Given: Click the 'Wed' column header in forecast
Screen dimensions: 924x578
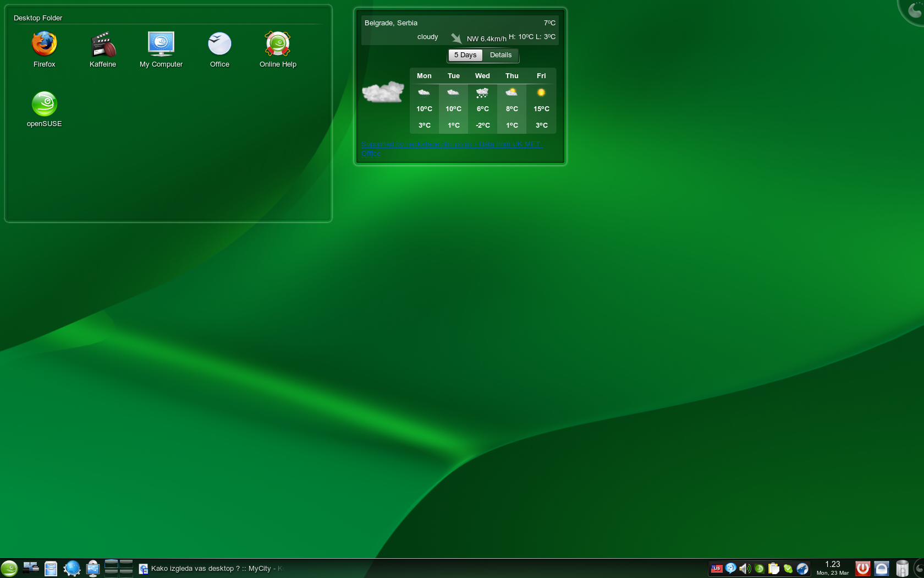Looking at the screenshot, I should [482, 76].
